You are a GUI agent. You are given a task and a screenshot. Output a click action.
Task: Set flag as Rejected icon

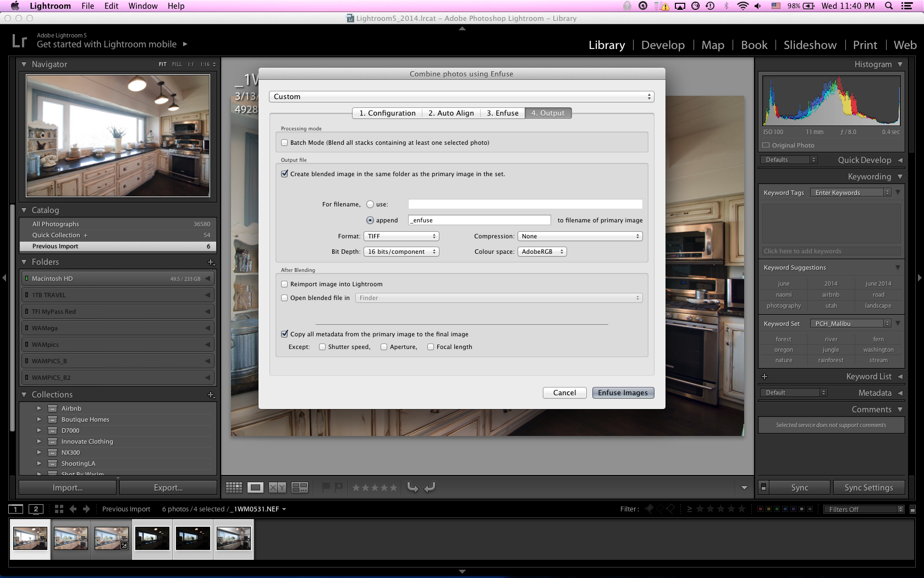(339, 487)
